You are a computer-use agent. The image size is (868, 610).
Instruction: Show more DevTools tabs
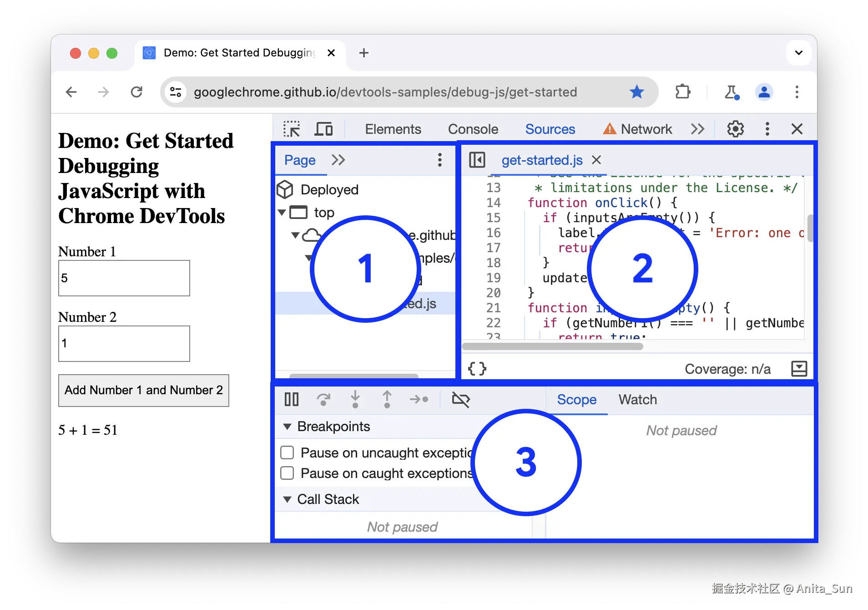pos(697,129)
